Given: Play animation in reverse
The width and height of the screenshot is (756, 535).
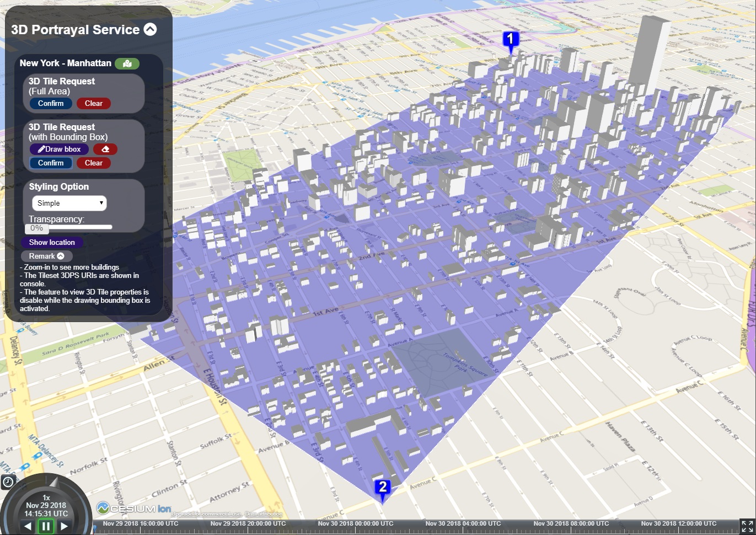Looking at the screenshot, I should tap(28, 526).
